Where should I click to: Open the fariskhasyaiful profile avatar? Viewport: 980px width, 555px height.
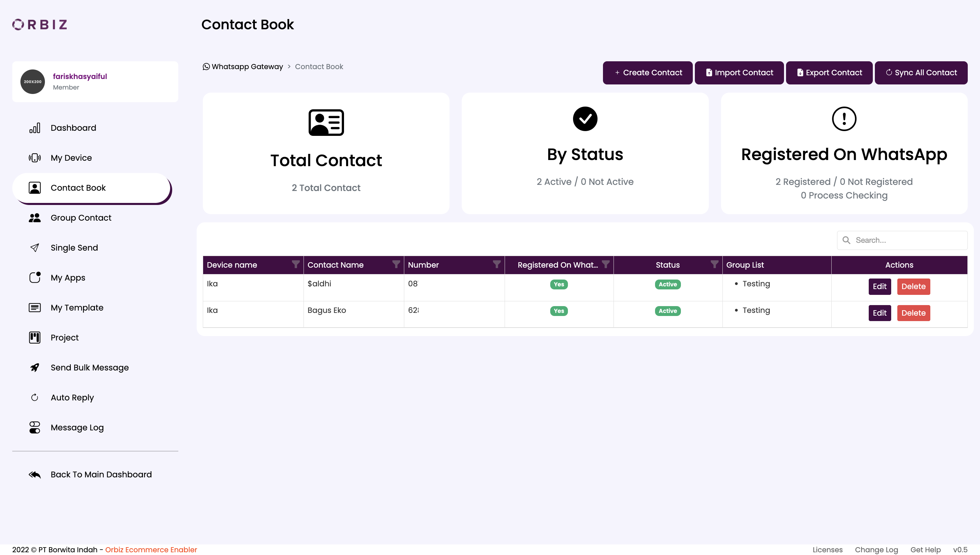(x=33, y=82)
